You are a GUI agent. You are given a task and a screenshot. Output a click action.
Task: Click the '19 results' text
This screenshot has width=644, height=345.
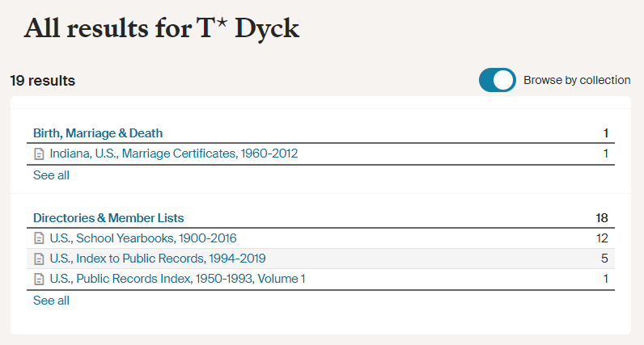pyautogui.click(x=43, y=81)
